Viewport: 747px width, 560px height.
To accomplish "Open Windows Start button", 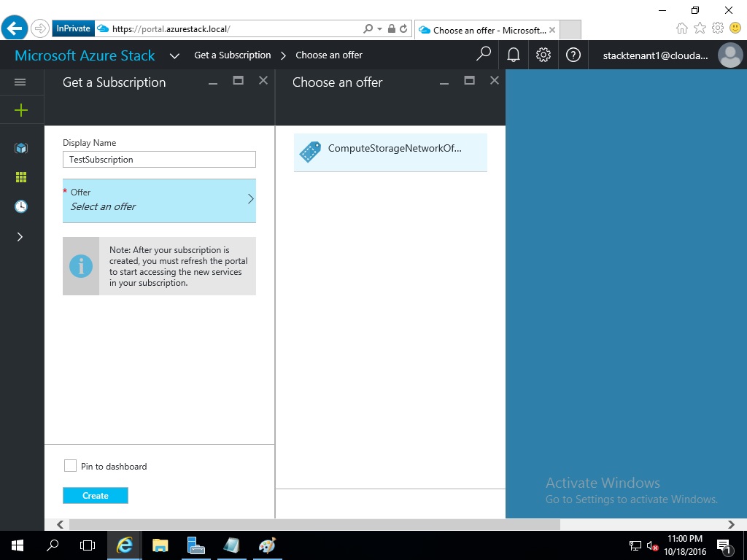I will 18,545.
